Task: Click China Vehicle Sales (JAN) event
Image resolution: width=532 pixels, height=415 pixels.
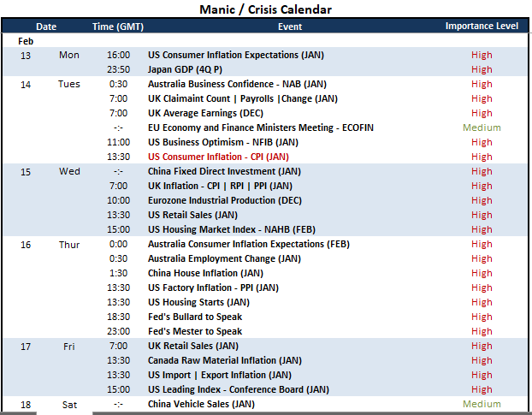Action: pyautogui.click(x=201, y=404)
